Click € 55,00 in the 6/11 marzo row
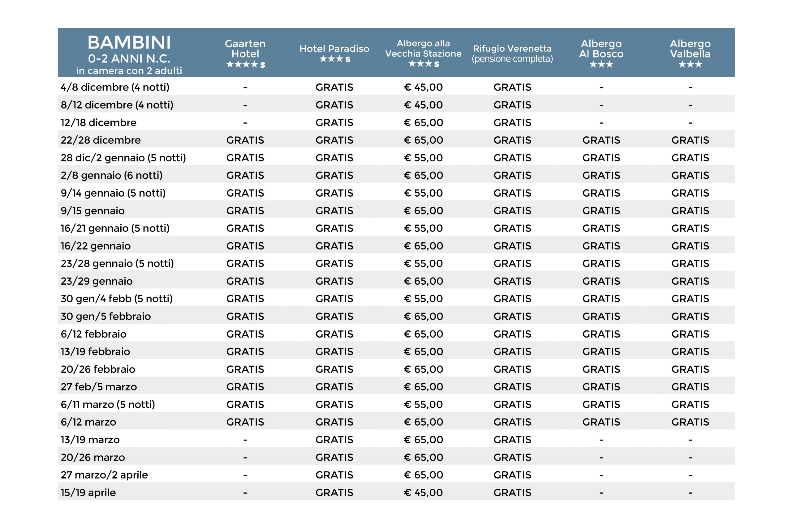Viewport: 792px width, 532px height. click(x=423, y=405)
